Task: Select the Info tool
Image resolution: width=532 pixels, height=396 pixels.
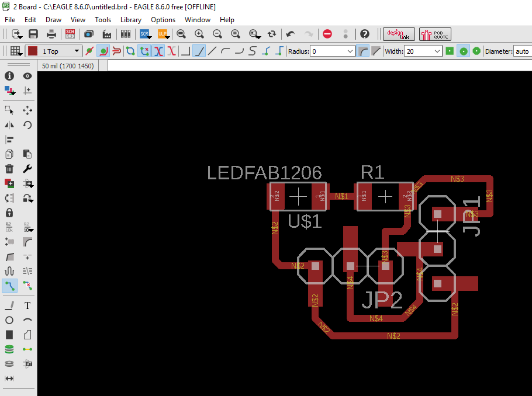Action: [9, 76]
